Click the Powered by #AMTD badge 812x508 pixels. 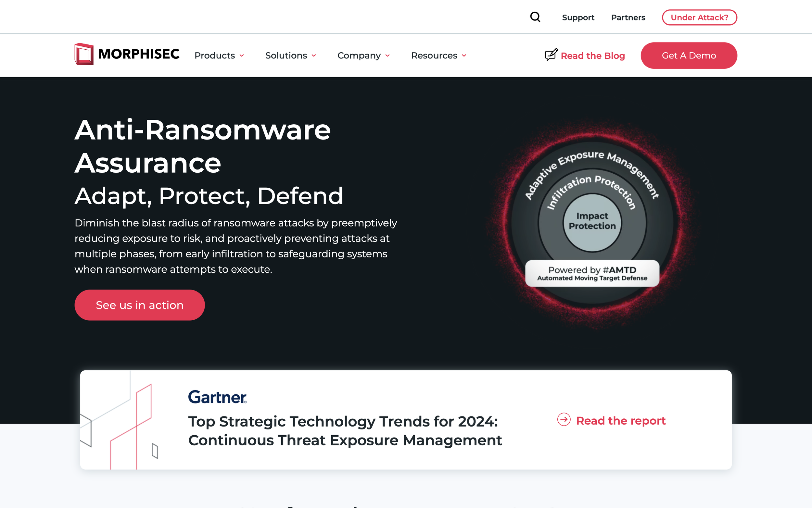[592, 274]
